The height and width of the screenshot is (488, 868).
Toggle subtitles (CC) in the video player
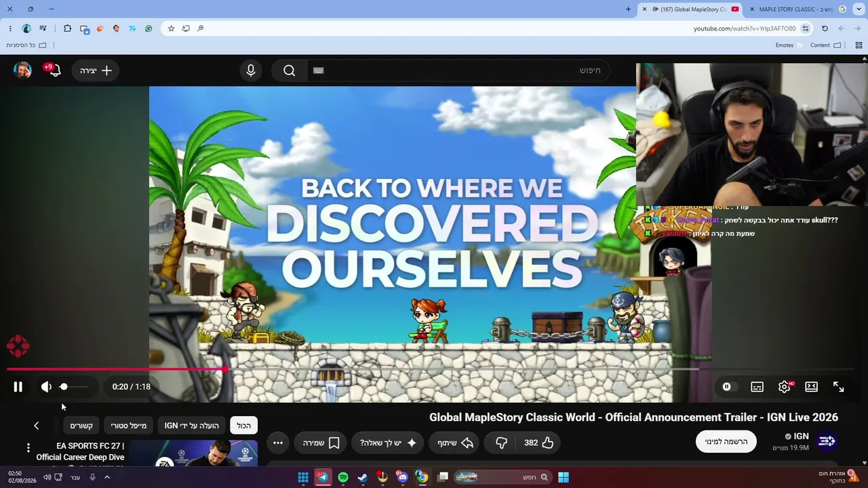(757, 387)
